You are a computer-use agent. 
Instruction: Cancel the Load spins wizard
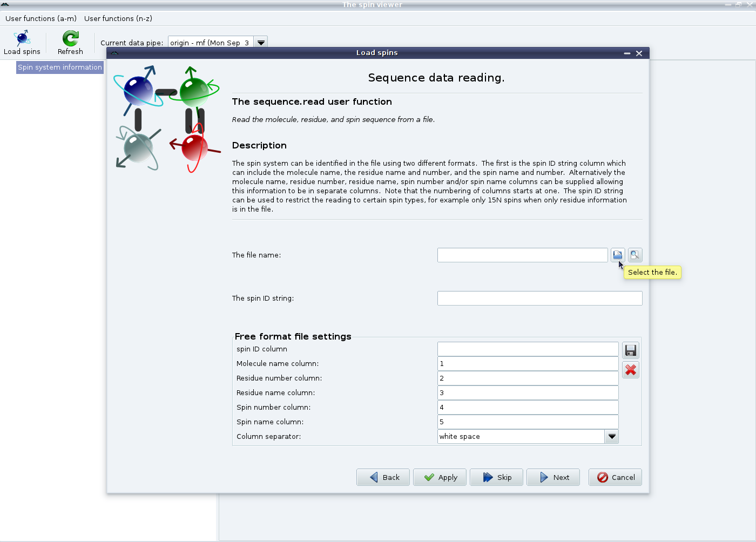point(615,477)
